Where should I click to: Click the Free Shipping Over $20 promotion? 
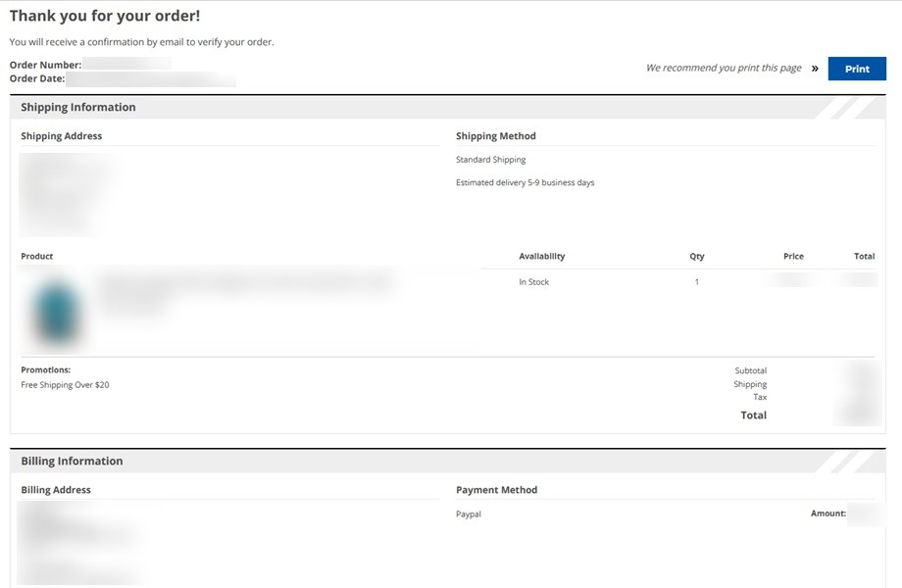pos(65,385)
